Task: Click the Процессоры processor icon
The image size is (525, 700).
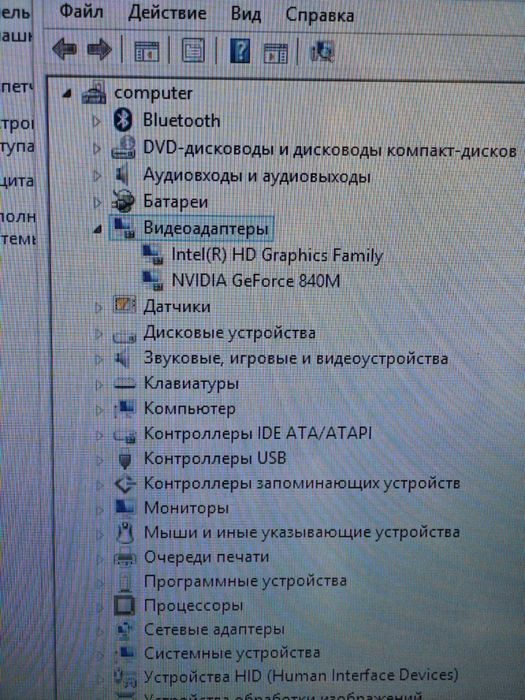Action: coord(125,605)
